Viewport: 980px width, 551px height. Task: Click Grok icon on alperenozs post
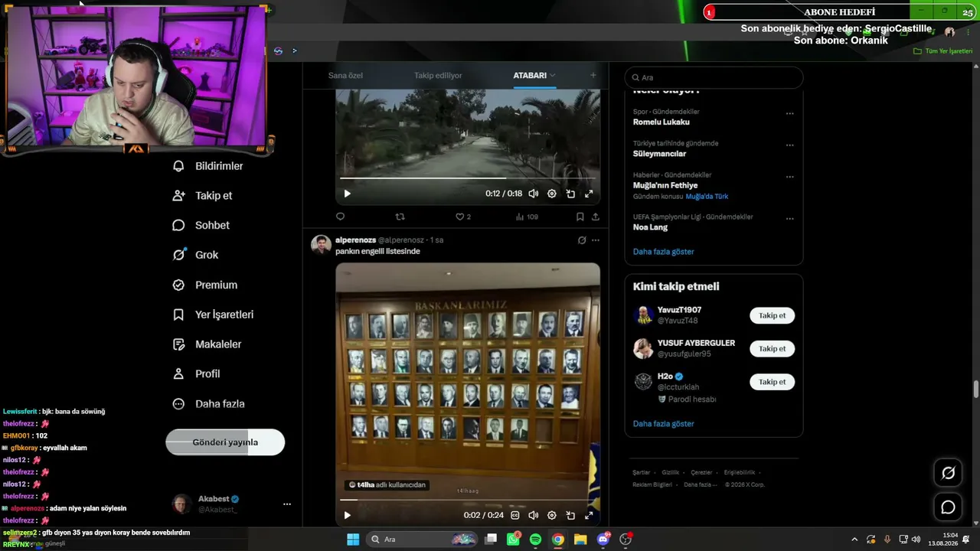pyautogui.click(x=582, y=240)
